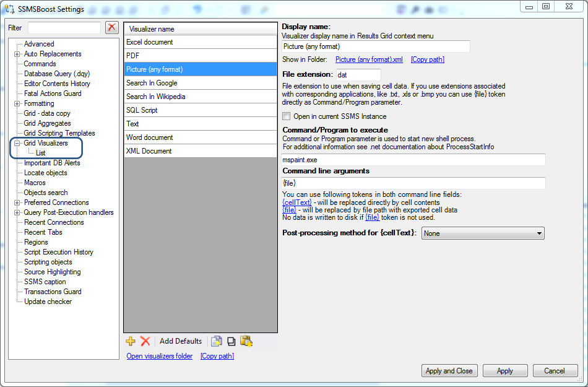The image size is (588, 387).
Task: Expand the Auto Replacements node
Action: (17, 54)
